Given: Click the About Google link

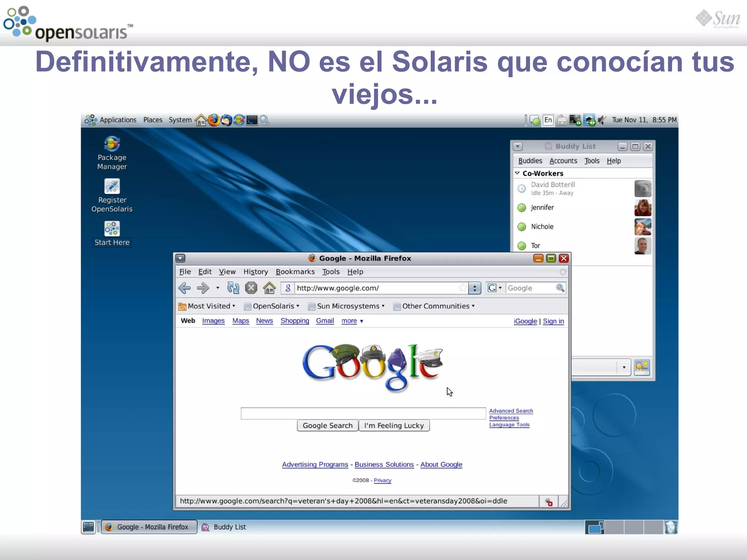Looking at the screenshot, I should click(441, 464).
